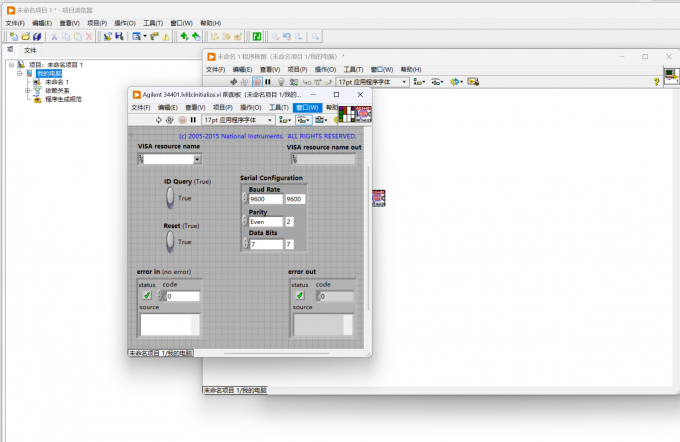
Task: Click Baud Rate increment stepper
Action: (x=245, y=196)
